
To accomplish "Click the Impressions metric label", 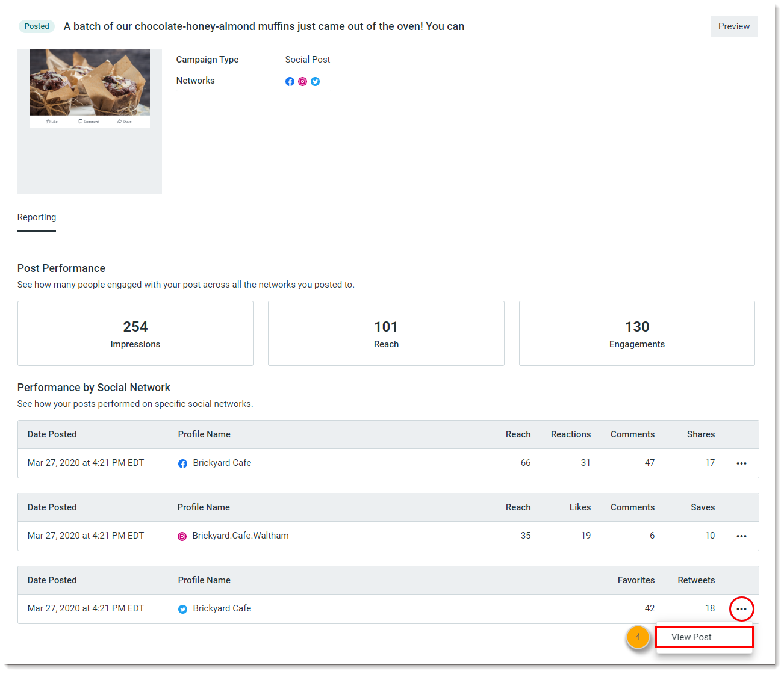I will [135, 344].
